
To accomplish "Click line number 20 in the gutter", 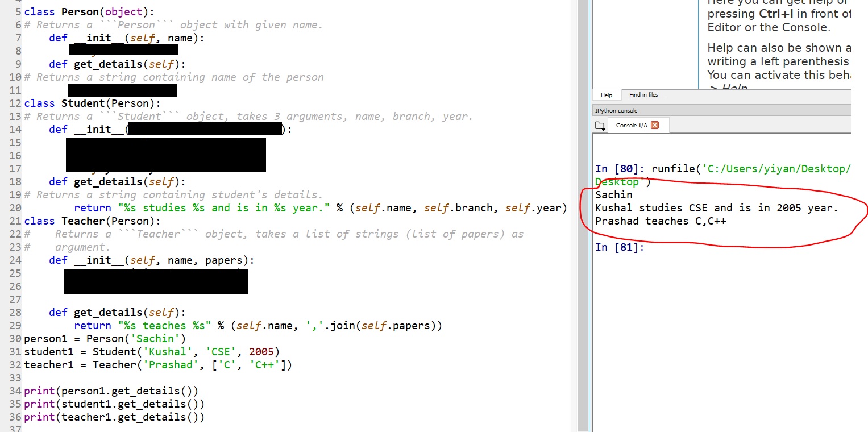I will [15, 208].
